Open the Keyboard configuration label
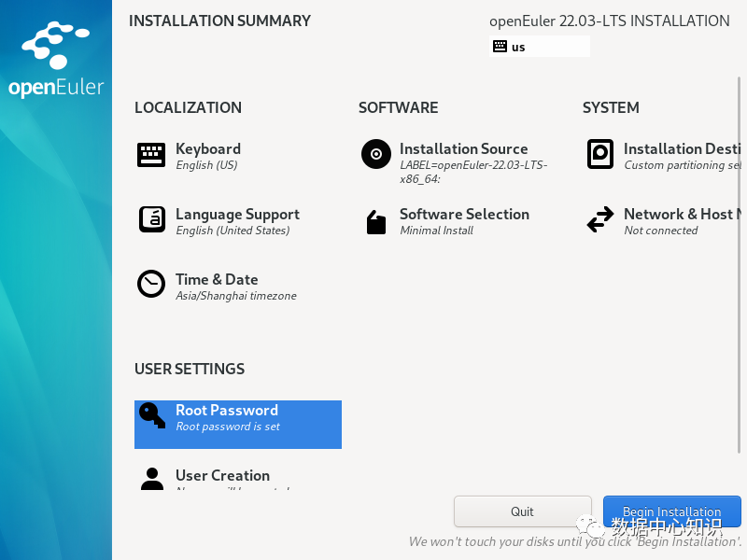This screenshot has width=747, height=560. 208,148
